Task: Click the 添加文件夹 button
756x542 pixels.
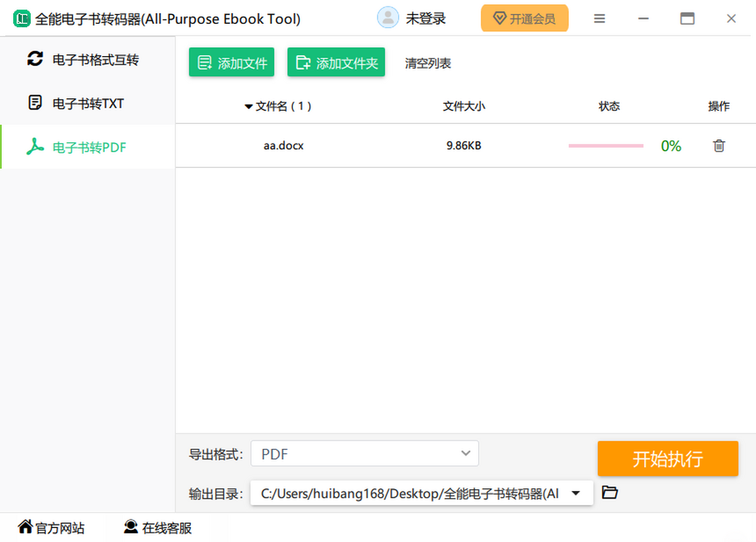Action: pyautogui.click(x=336, y=63)
